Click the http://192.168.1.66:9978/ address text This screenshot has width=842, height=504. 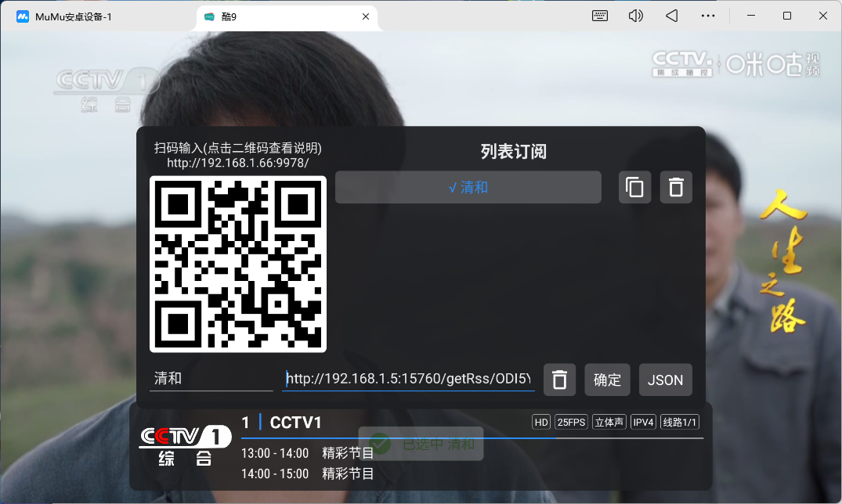tap(238, 163)
